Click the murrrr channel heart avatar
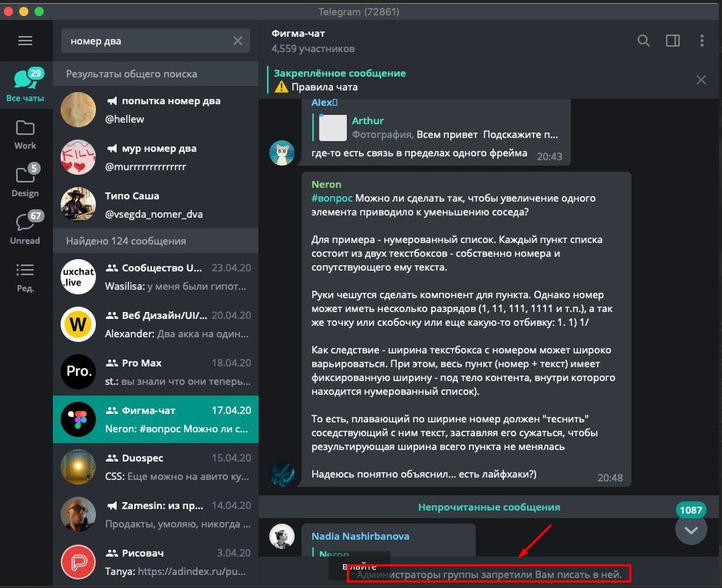Screen dimensions: 722x588 point(78,157)
